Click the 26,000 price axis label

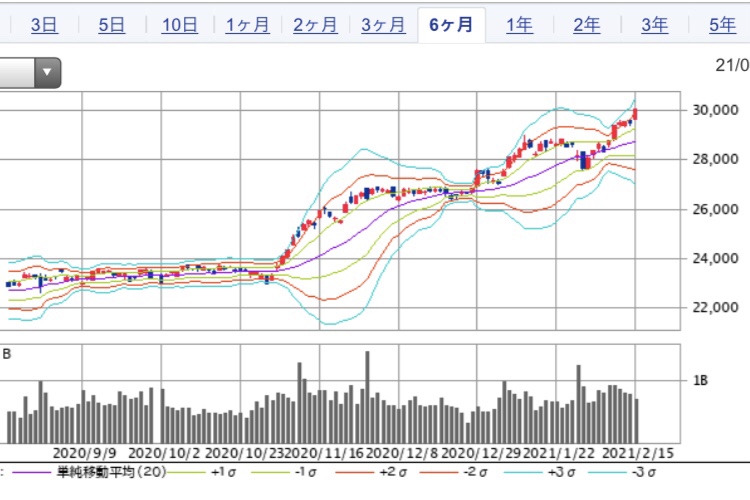pos(715,209)
